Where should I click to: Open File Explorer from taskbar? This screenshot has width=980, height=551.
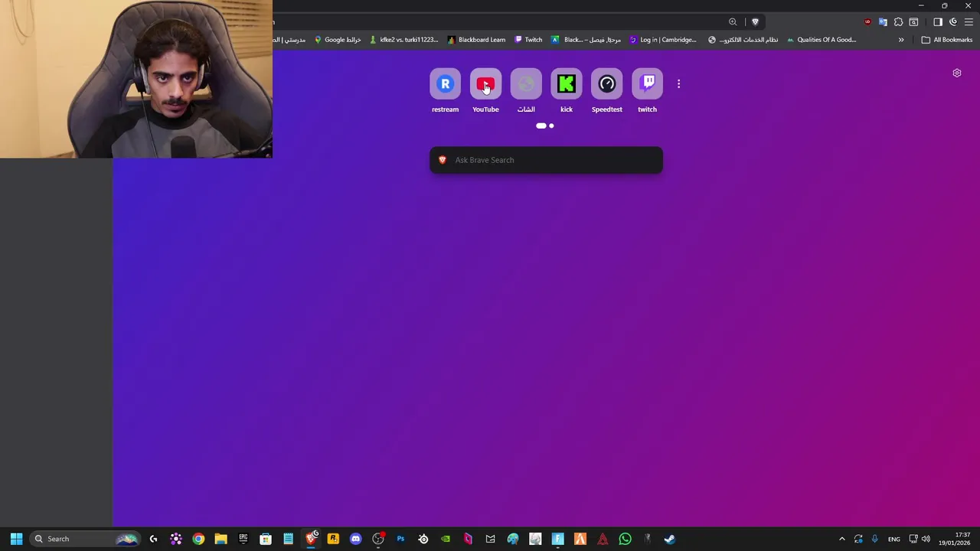(220, 539)
